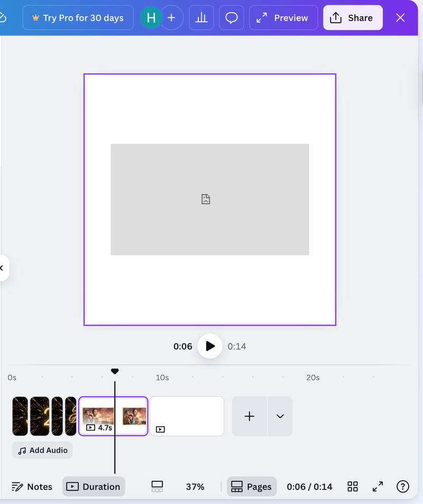The image size is (423, 504).
Task: Add a new comment with the plus icon beside avatar
Action: 172,17
